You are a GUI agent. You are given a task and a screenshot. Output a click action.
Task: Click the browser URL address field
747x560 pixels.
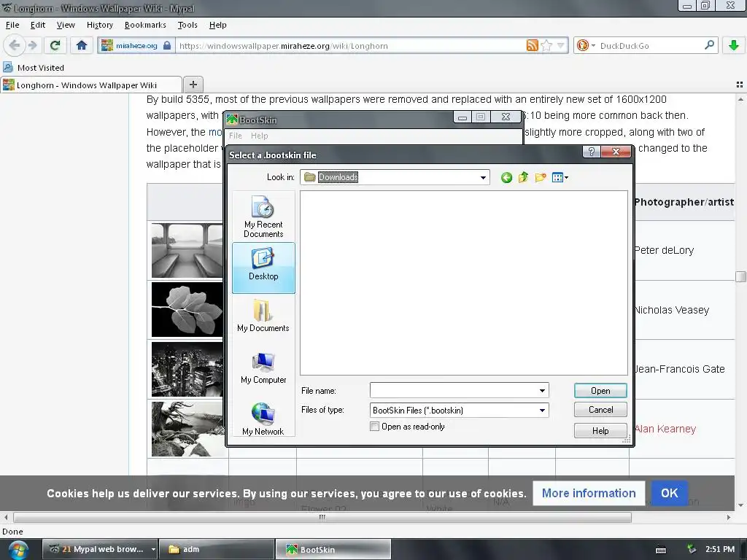(x=350, y=46)
